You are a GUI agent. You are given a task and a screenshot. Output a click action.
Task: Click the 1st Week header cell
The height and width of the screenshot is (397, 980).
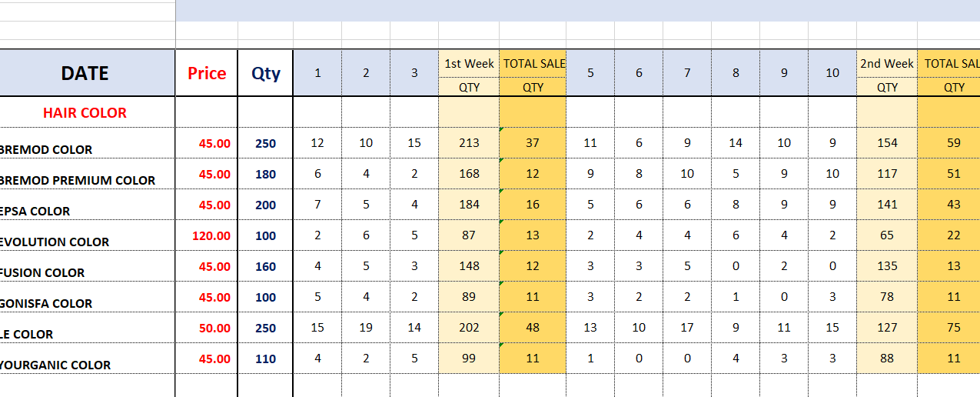click(x=469, y=64)
